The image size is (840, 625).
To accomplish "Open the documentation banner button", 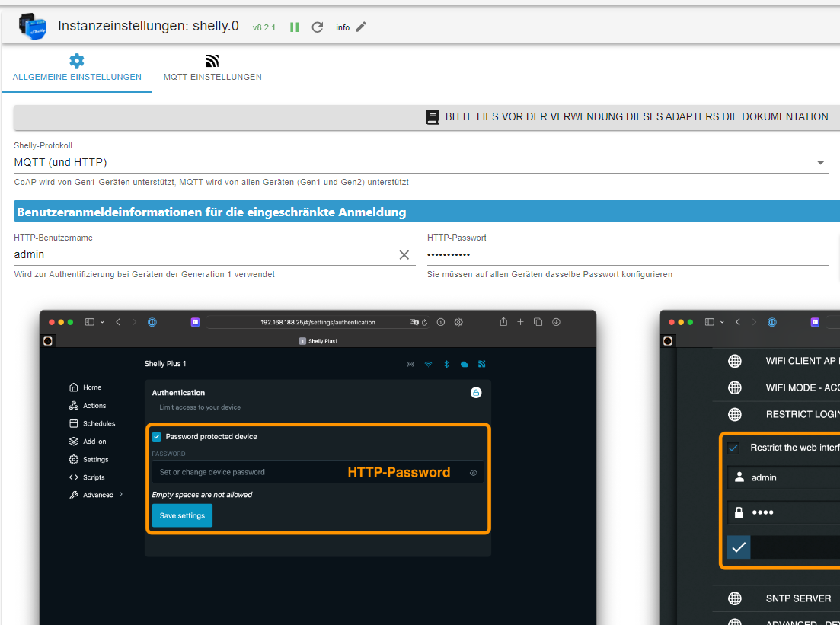I will pos(426,116).
